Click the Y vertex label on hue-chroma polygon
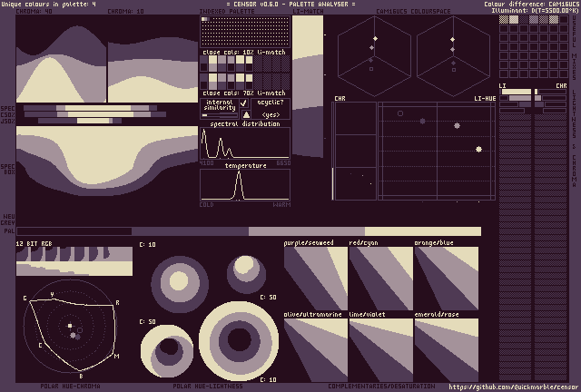 [53, 295]
